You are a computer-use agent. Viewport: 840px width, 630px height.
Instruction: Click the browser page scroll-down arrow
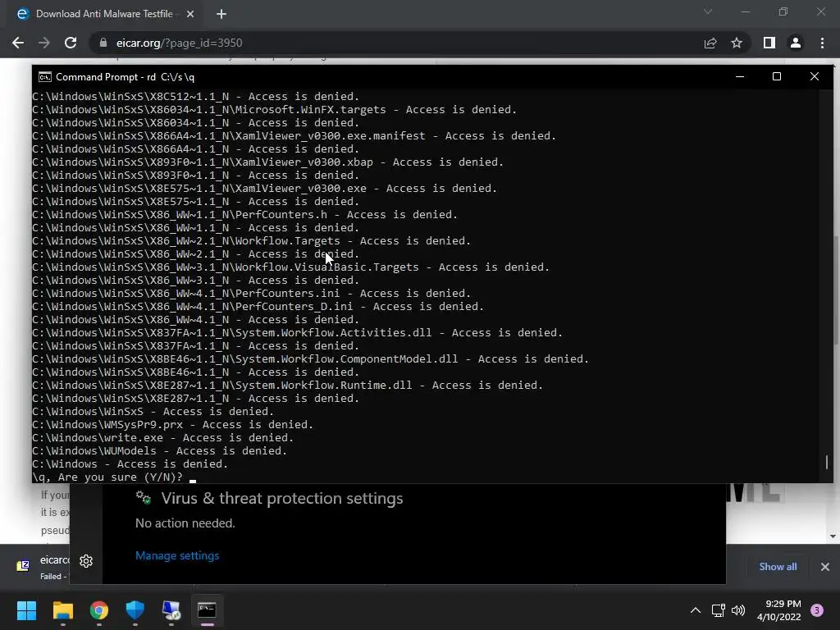tap(833, 536)
